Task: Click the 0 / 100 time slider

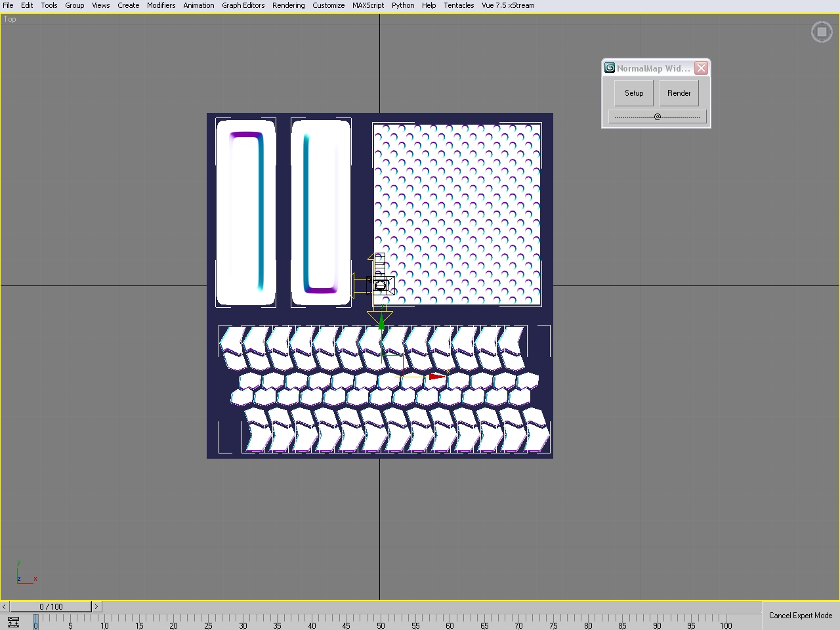Action: [x=51, y=606]
